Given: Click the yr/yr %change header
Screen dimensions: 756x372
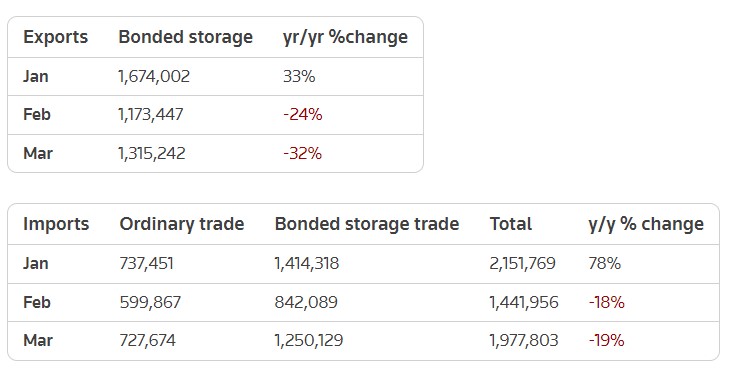Looking at the screenshot, I should tap(345, 37).
